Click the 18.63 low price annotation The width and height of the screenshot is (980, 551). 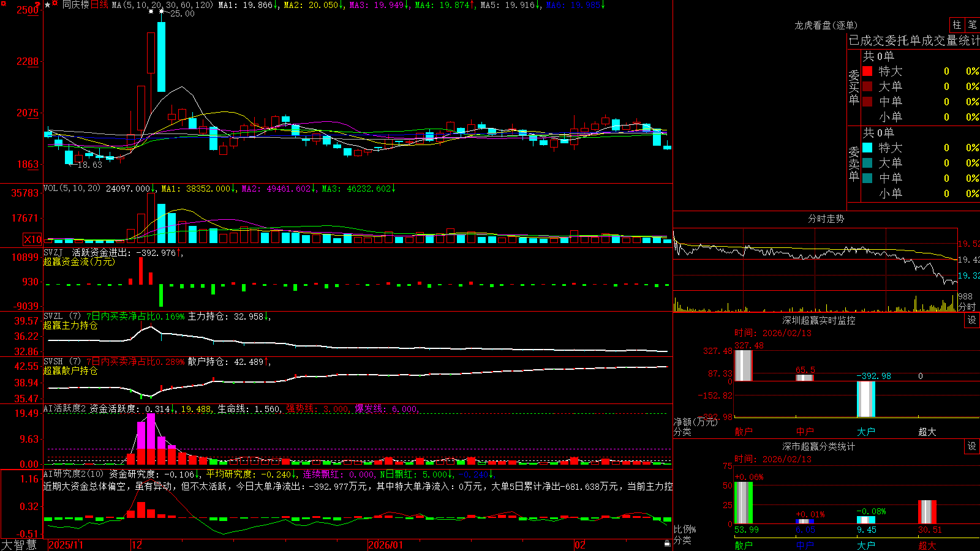89,165
